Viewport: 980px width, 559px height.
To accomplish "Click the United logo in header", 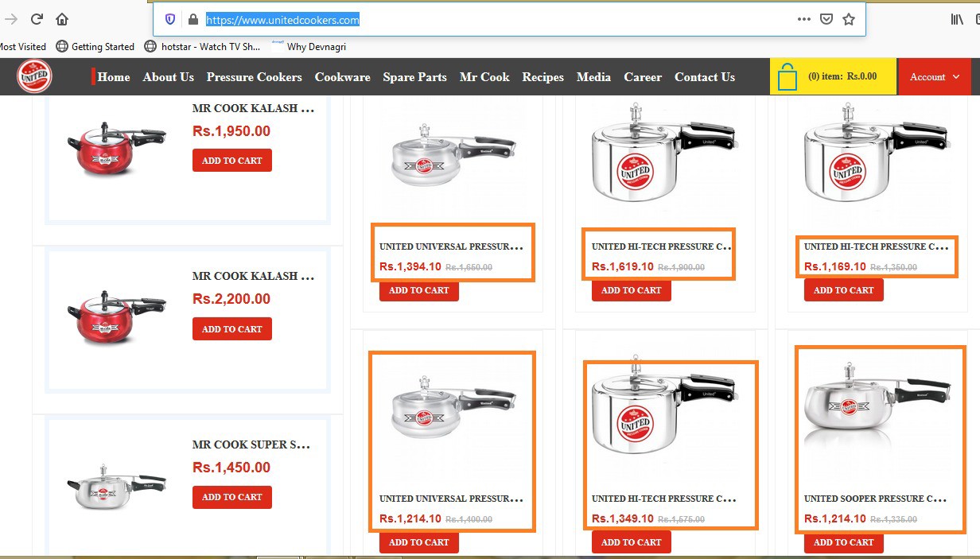I will (34, 76).
